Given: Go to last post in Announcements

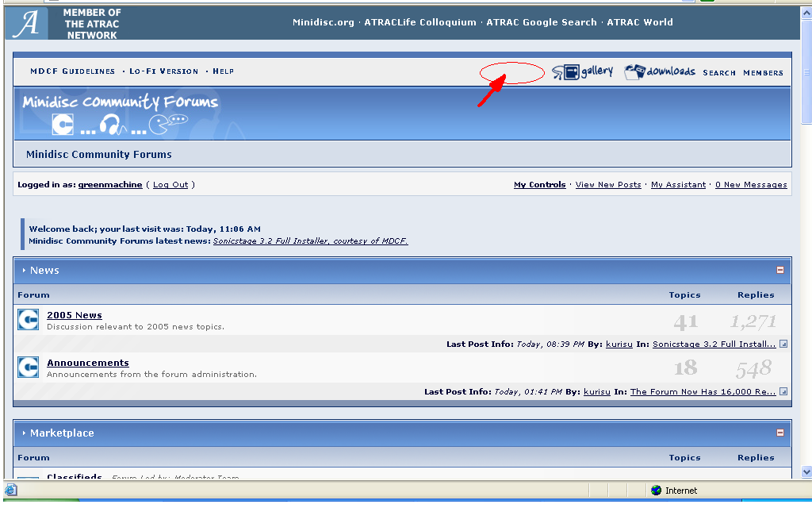Looking at the screenshot, I should tap(783, 392).
